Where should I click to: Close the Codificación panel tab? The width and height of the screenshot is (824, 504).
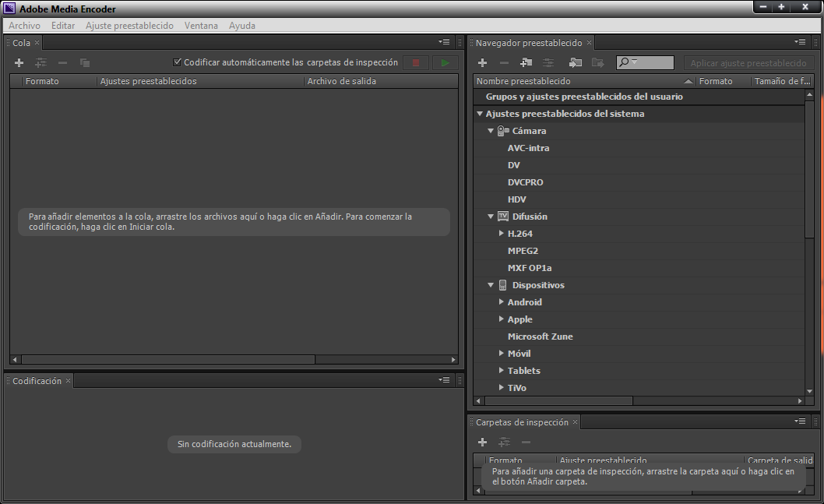click(68, 380)
